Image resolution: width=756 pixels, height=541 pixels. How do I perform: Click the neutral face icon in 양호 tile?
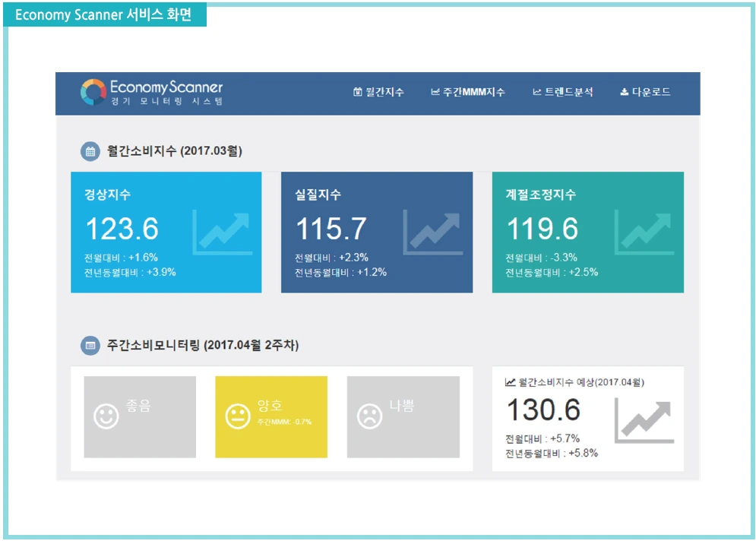(238, 416)
